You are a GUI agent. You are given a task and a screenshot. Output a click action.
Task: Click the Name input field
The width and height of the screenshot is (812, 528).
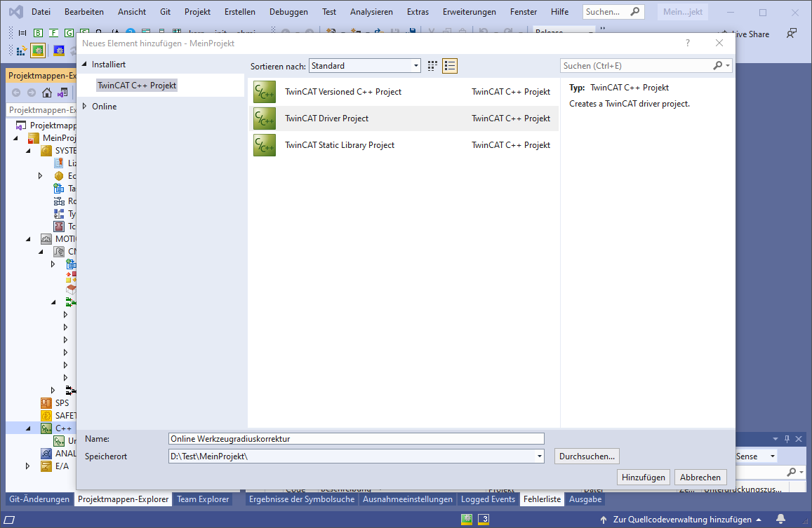(x=357, y=438)
